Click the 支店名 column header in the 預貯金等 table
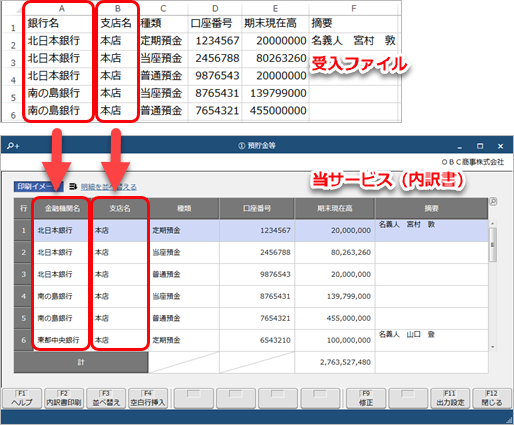 120,209
